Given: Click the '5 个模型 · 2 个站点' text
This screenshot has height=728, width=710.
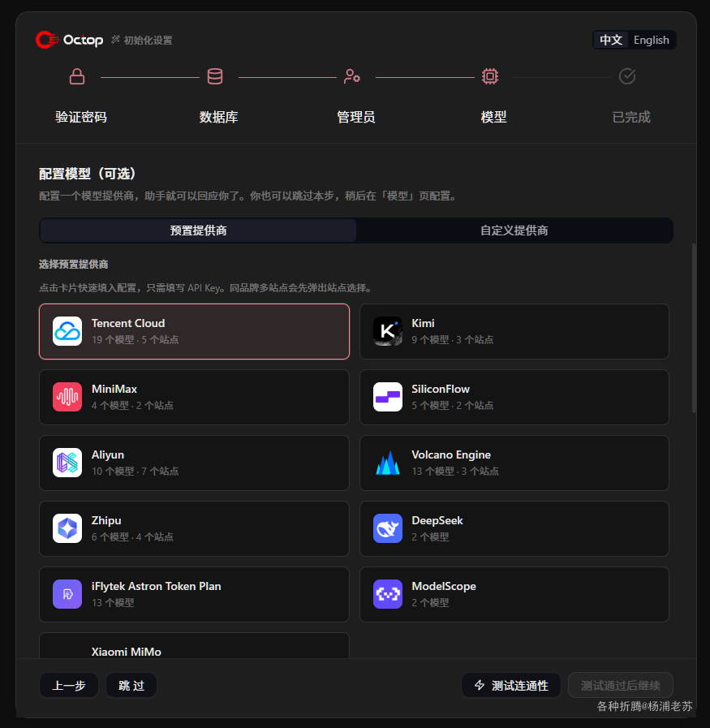Looking at the screenshot, I should click(453, 405).
